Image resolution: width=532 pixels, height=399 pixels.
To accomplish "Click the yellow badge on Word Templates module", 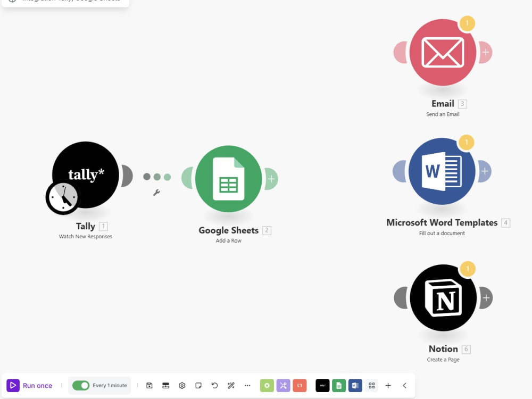I will [x=466, y=142].
